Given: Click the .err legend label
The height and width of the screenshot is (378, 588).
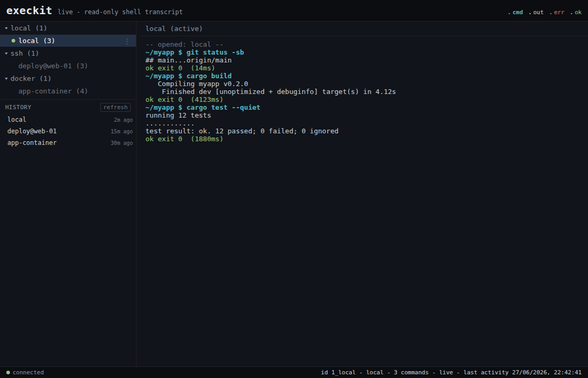Looking at the screenshot, I should coord(557,13).
